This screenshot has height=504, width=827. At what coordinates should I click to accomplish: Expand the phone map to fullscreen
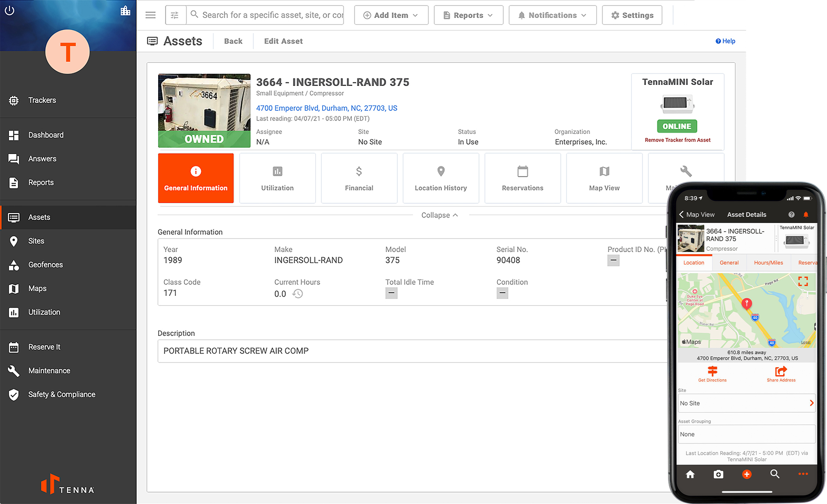[803, 281]
